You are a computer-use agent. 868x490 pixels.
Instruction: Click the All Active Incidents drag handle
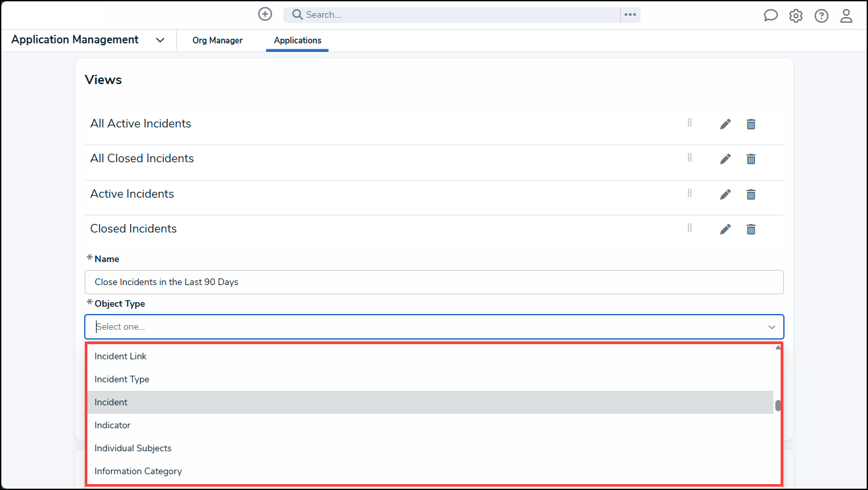tap(689, 123)
